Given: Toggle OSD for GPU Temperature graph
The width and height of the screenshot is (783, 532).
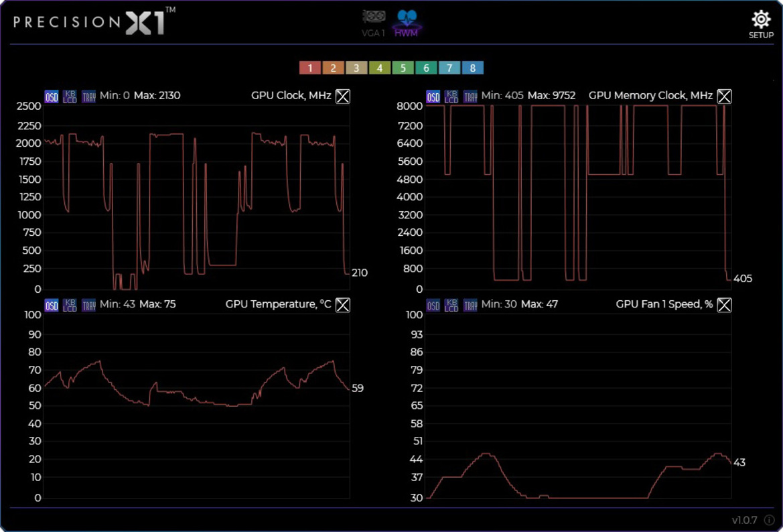Looking at the screenshot, I should point(52,306).
